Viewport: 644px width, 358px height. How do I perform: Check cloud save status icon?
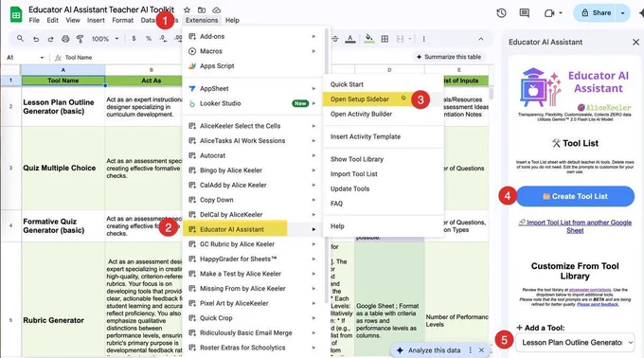(217, 9)
